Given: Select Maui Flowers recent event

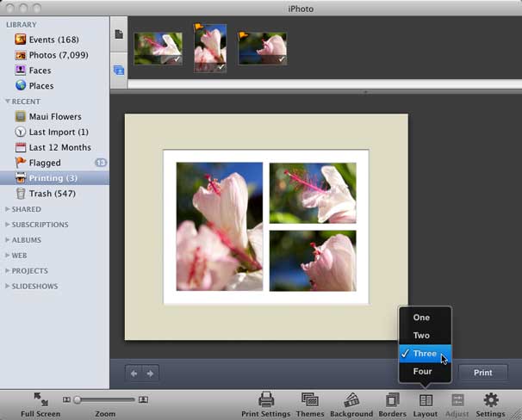Looking at the screenshot, I should click(x=48, y=117).
